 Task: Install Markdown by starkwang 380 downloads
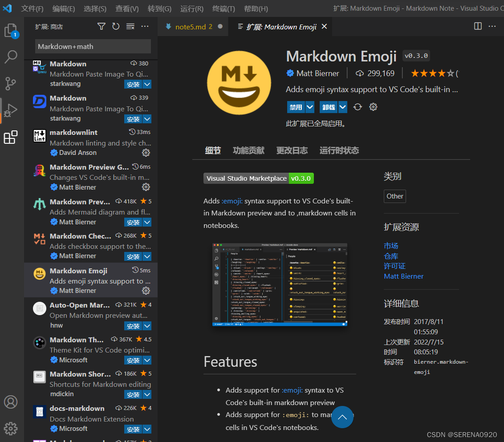pos(133,85)
